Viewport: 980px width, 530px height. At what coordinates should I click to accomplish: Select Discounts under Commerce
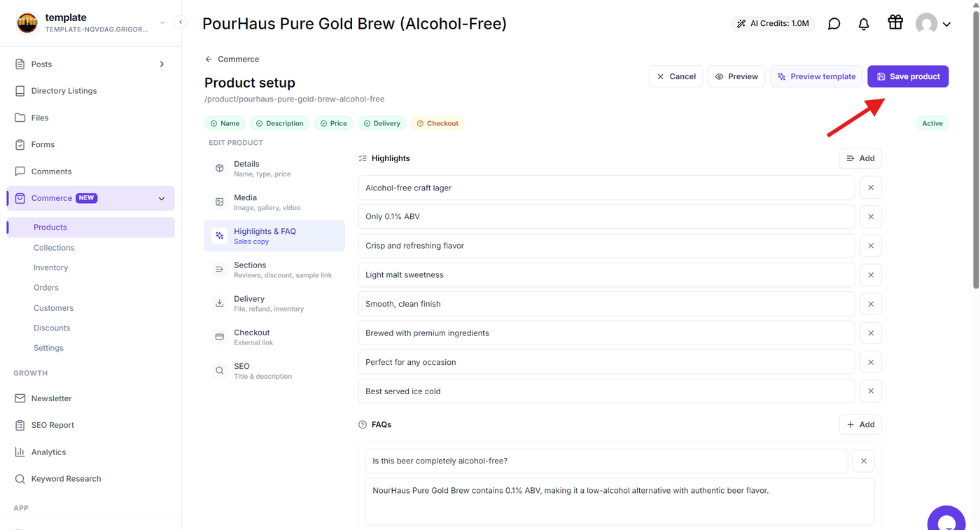click(x=52, y=328)
